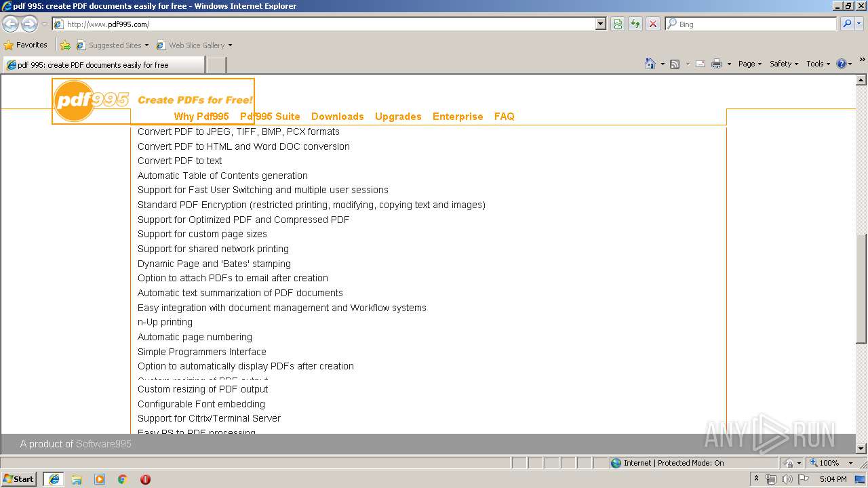868x488 pixels.
Task: Go to the Pdf995 Suite page
Action: point(270,117)
